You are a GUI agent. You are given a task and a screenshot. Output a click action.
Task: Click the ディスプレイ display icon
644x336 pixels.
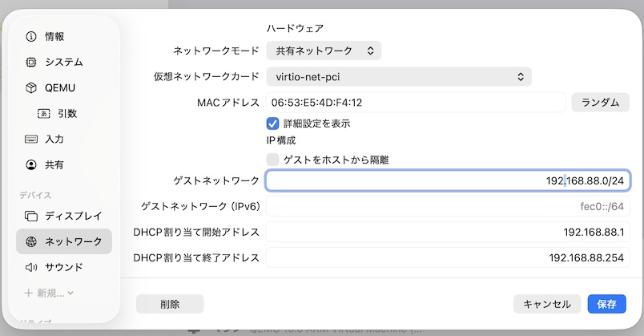coord(31,216)
